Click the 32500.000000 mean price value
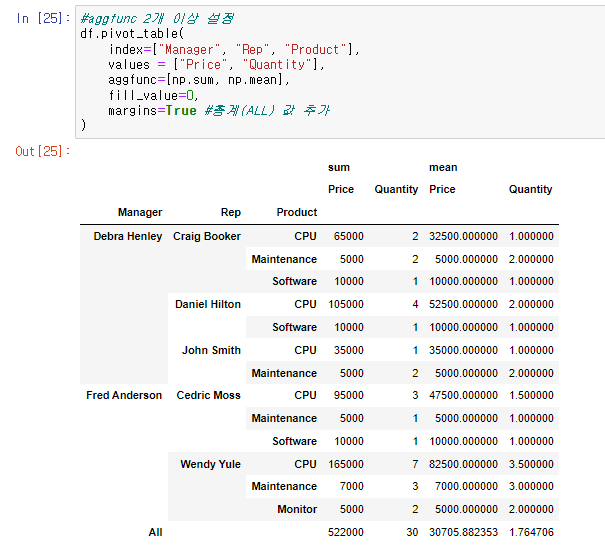Image resolution: width=605 pixels, height=550 pixels. coord(463,236)
